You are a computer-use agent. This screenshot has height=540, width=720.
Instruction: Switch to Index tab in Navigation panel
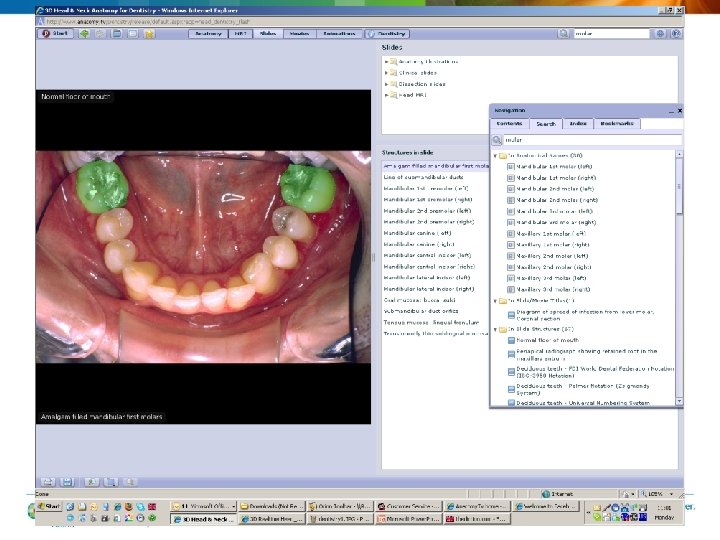(578, 124)
